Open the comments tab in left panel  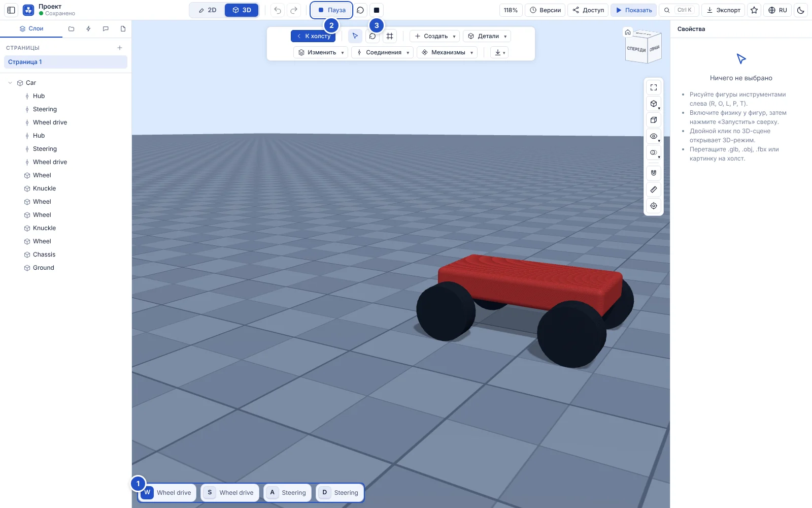(x=106, y=29)
